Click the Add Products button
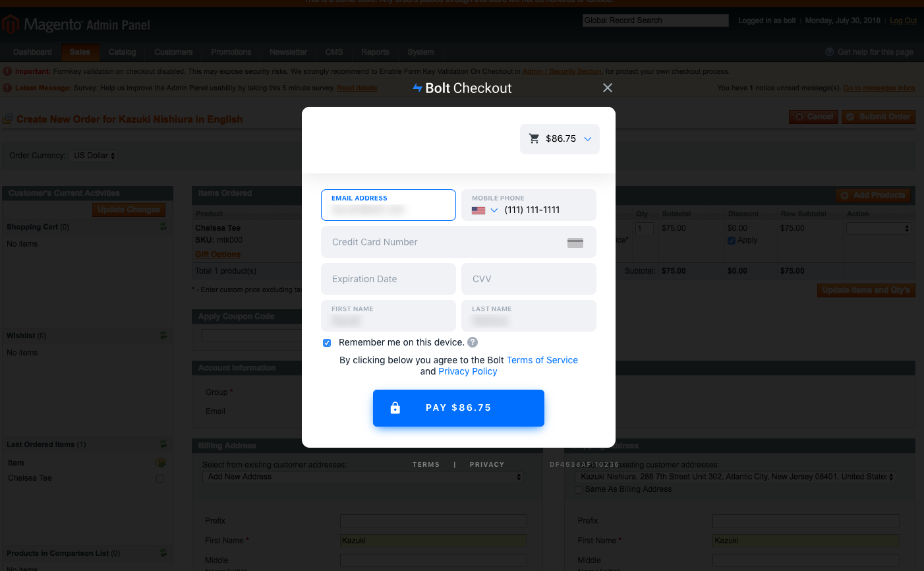This screenshot has height=571, width=924. pos(873,195)
